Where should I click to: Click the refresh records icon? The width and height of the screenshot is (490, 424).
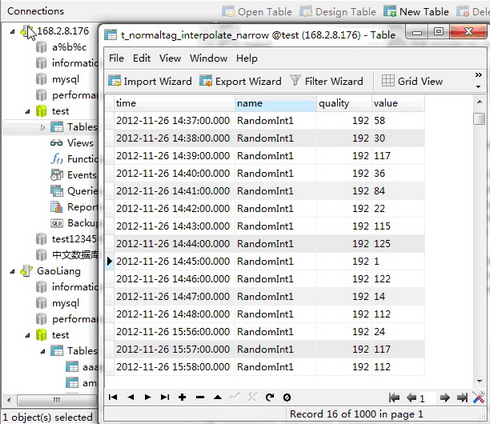269,397
